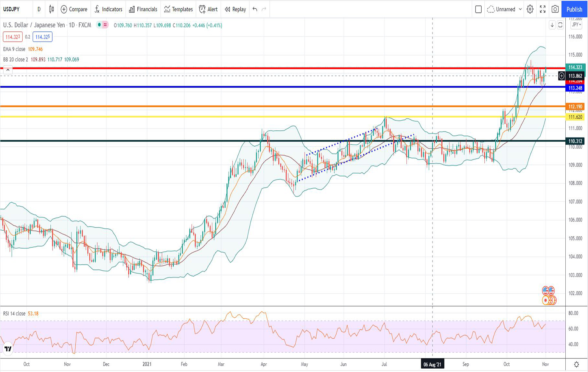Open the Indicators menu
This screenshot has height=372, width=588.
[x=108, y=9]
